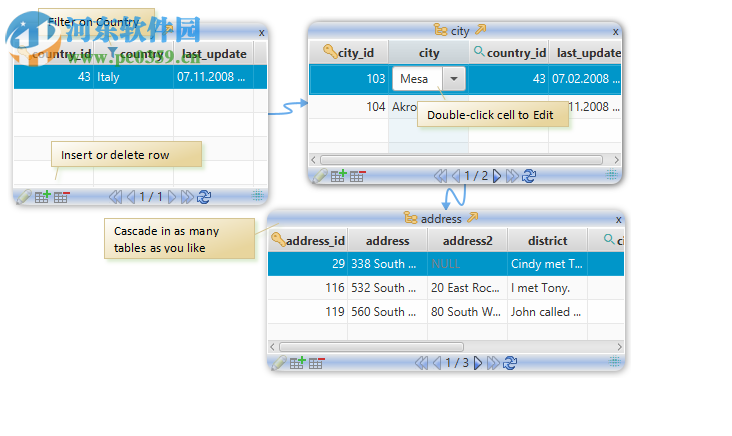This screenshot has width=732, height=436.
Task: Refresh the address table data
Action: click(510, 363)
